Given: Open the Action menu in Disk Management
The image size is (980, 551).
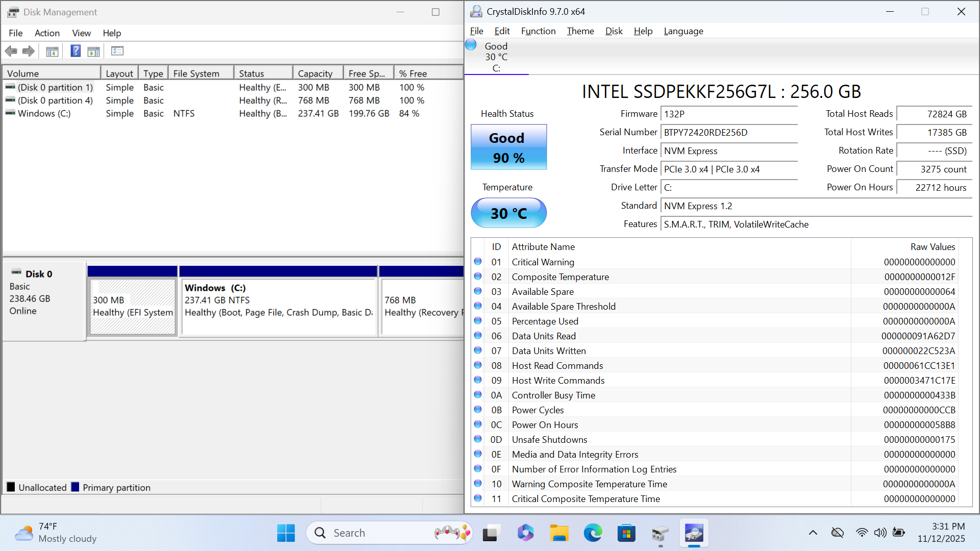Looking at the screenshot, I should pos(47,33).
